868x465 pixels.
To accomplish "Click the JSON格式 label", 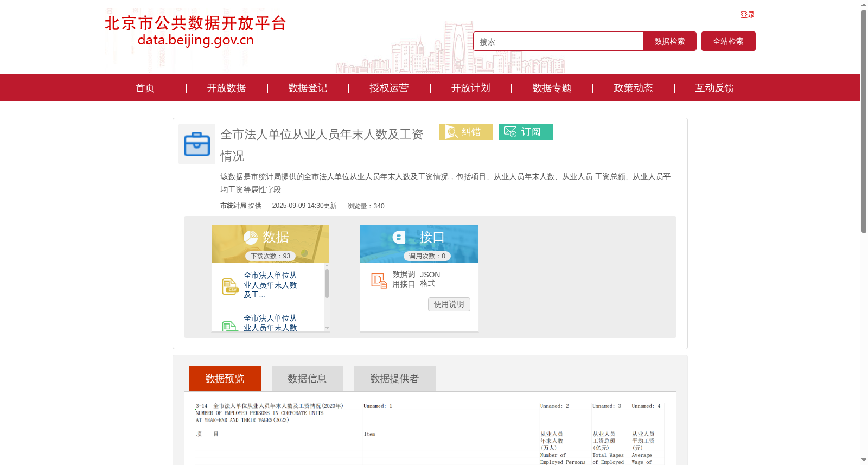I will tap(430, 279).
